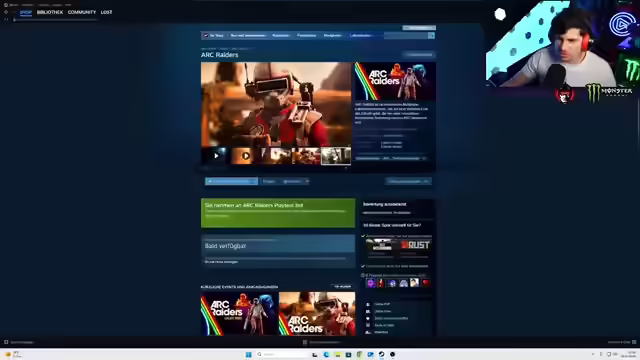Play the second orange trailer thumbnail
This screenshot has width=640, height=360.
point(245,156)
